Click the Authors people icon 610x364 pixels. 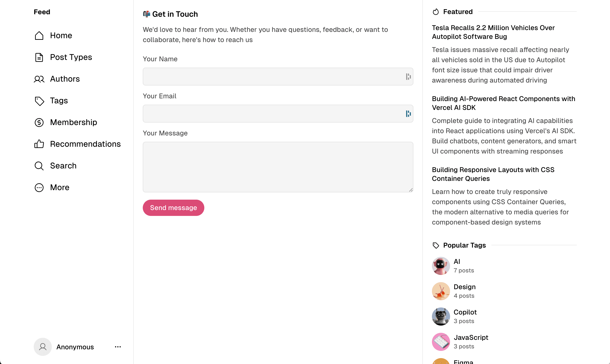(x=39, y=79)
